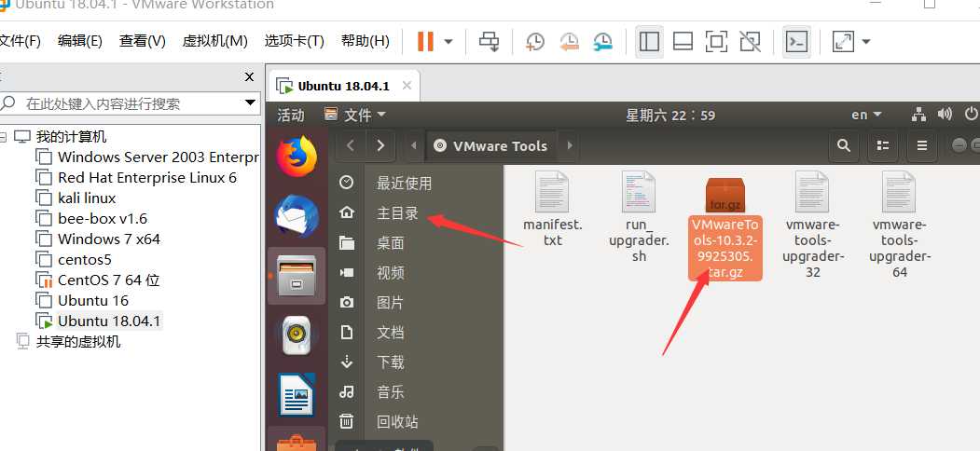Image resolution: width=980 pixels, height=451 pixels.
Task: Switch to the Ubuntu 18.04.1 tab
Action: coord(343,87)
